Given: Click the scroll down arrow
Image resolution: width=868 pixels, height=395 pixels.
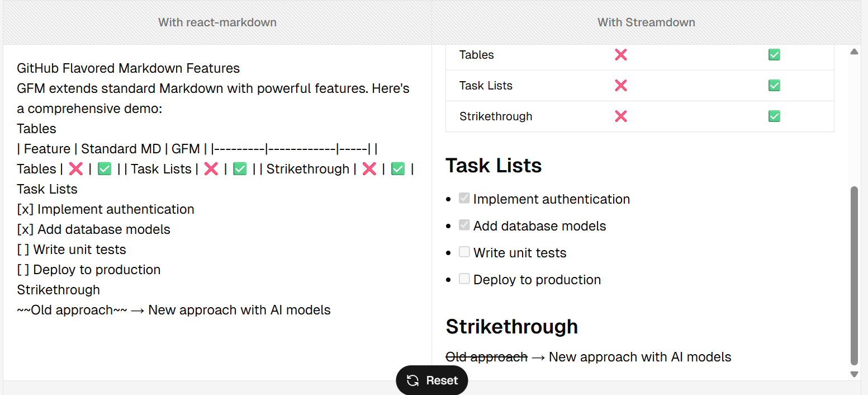Looking at the screenshot, I should (854, 374).
